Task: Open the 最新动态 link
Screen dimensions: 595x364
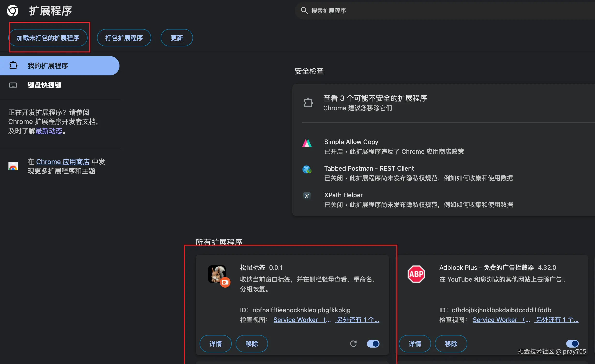Action: tap(49, 131)
